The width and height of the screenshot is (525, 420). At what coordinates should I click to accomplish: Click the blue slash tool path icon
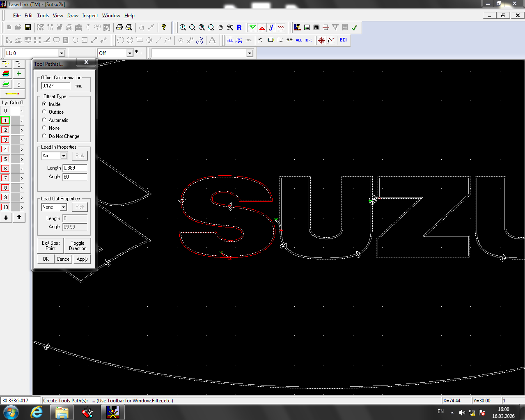(271, 28)
